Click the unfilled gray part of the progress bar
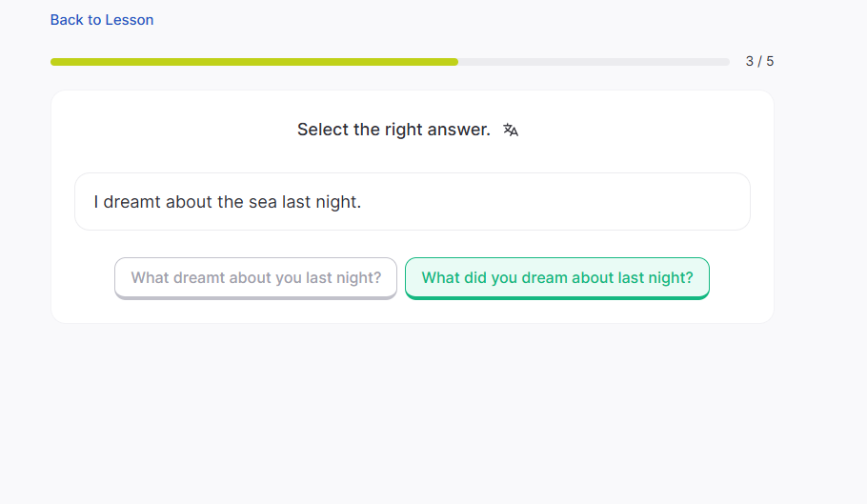The image size is (867, 504). (x=593, y=62)
